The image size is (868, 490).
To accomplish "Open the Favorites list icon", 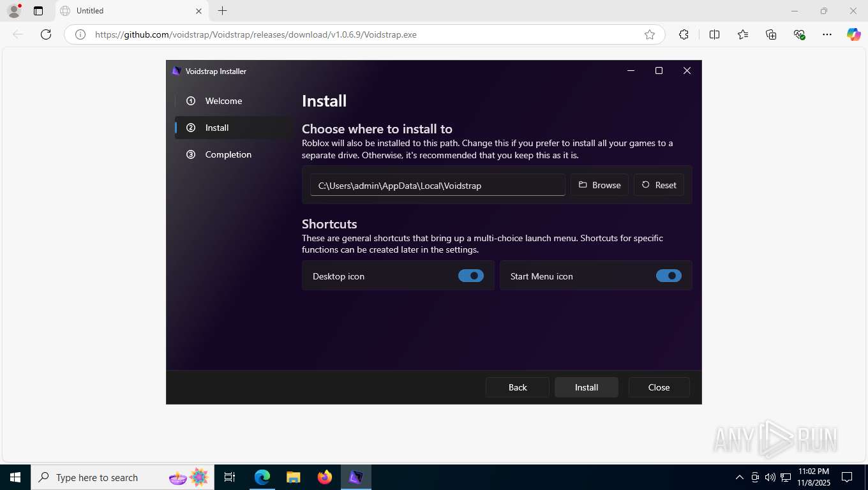I will [743, 34].
